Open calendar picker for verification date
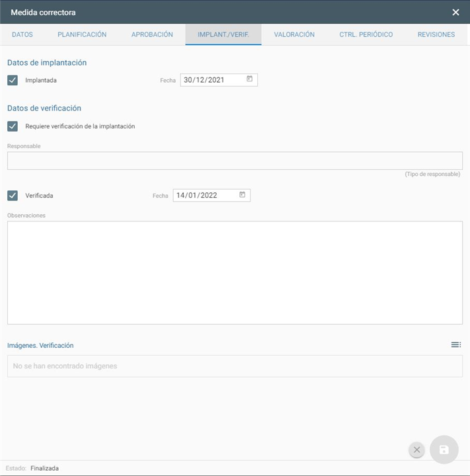This screenshot has width=470, height=476. [243, 195]
